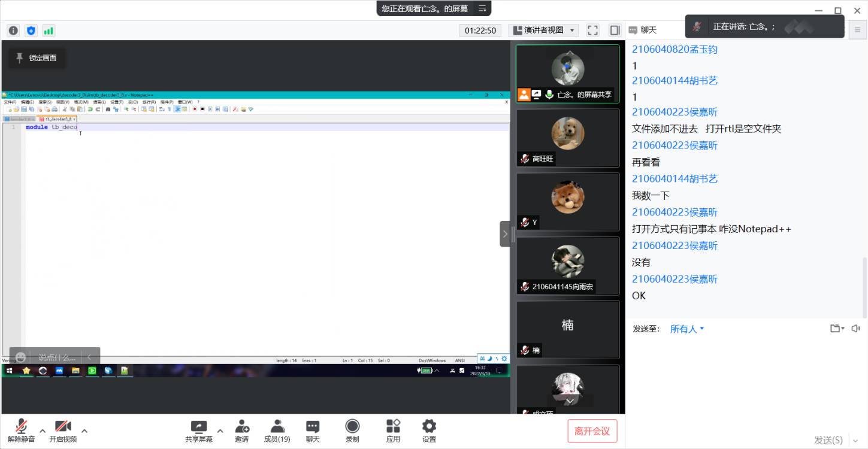Image resolution: width=868 pixels, height=449 pixels.
Task: Enter full screen mode icon
Action: coord(592,30)
